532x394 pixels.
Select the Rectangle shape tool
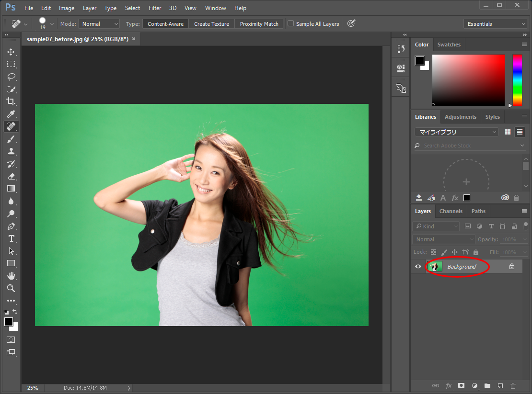11,263
